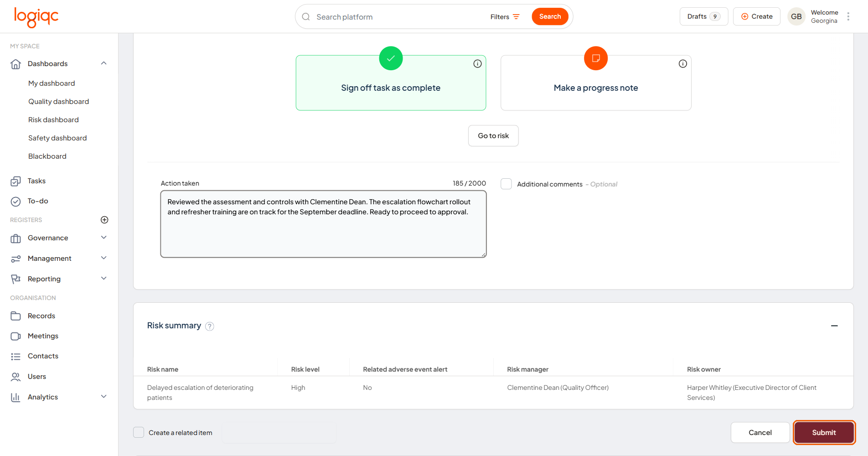
Task: Add a register with the plus icon
Action: click(x=104, y=220)
